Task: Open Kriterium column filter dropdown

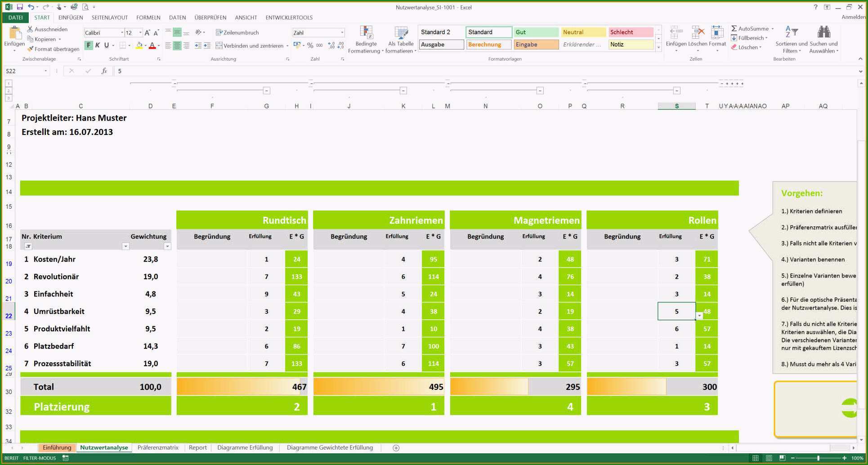Action: coord(125,246)
